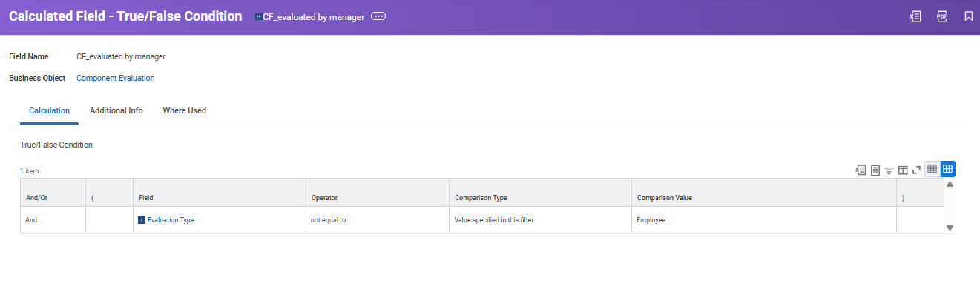Click grid scrollbar up arrow

(x=950, y=184)
